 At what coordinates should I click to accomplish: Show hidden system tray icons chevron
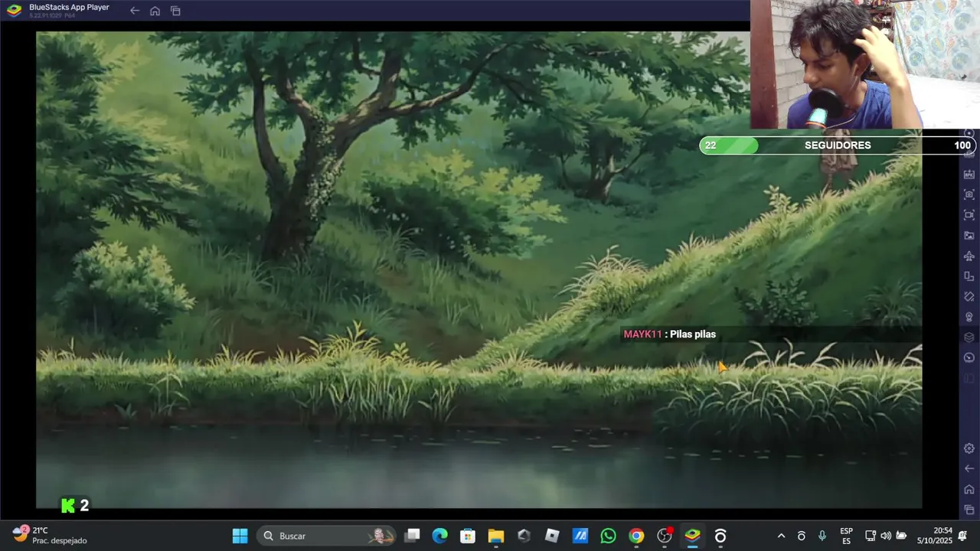coord(781,536)
